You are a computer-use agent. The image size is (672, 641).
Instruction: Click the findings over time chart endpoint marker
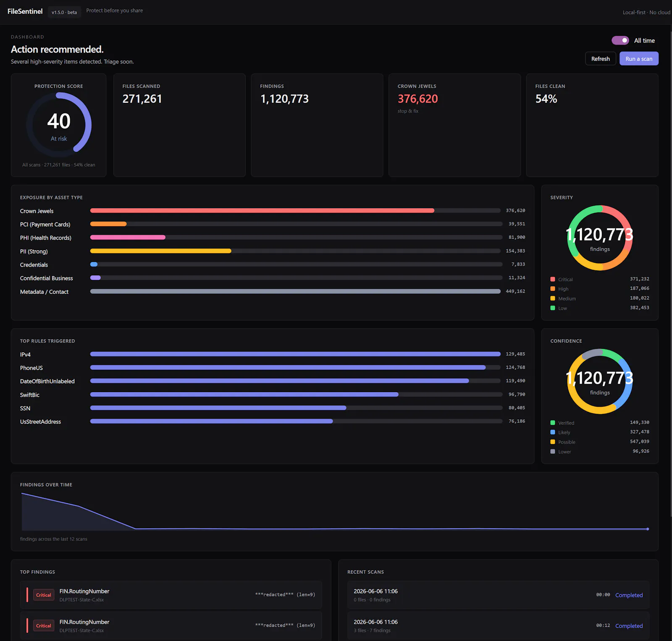pyautogui.click(x=648, y=529)
